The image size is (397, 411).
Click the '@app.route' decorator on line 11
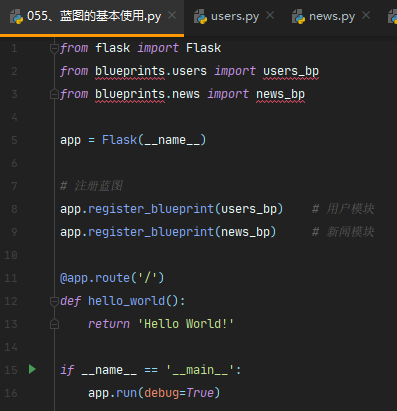click(x=94, y=278)
